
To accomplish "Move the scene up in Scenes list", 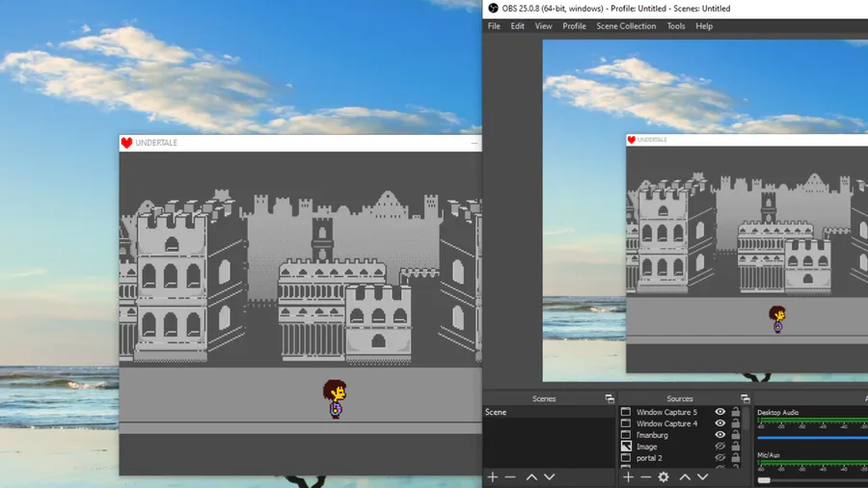I will point(531,477).
